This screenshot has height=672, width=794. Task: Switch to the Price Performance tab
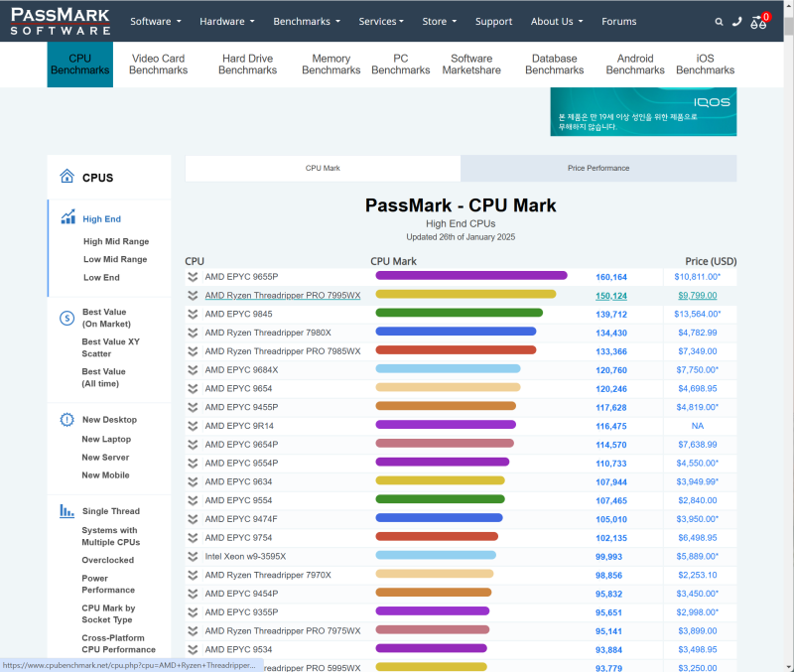[x=598, y=168]
